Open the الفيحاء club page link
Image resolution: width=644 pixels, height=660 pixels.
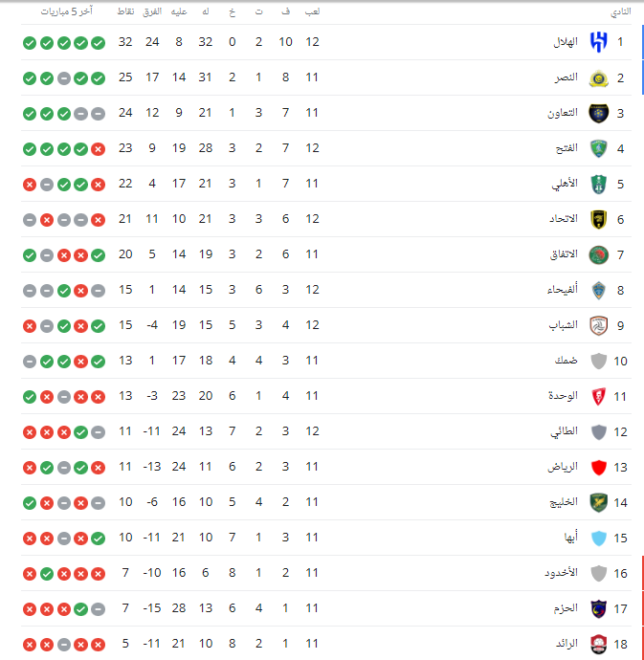click(x=563, y=290)
